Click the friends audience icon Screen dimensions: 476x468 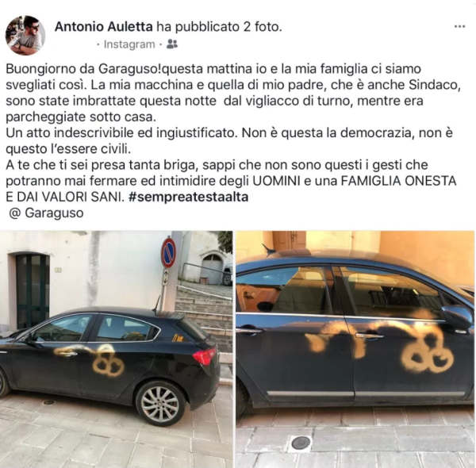coord(172,44)
